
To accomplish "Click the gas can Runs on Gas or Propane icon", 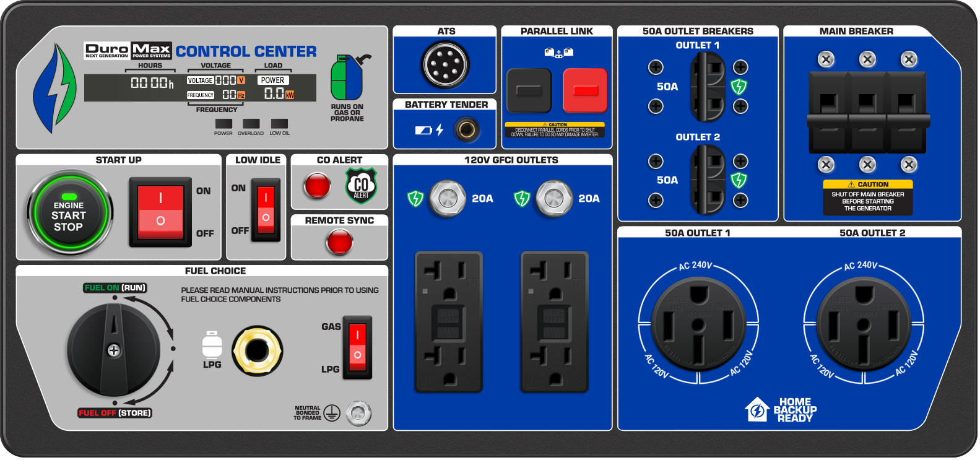I will click(x=350, y=78).
